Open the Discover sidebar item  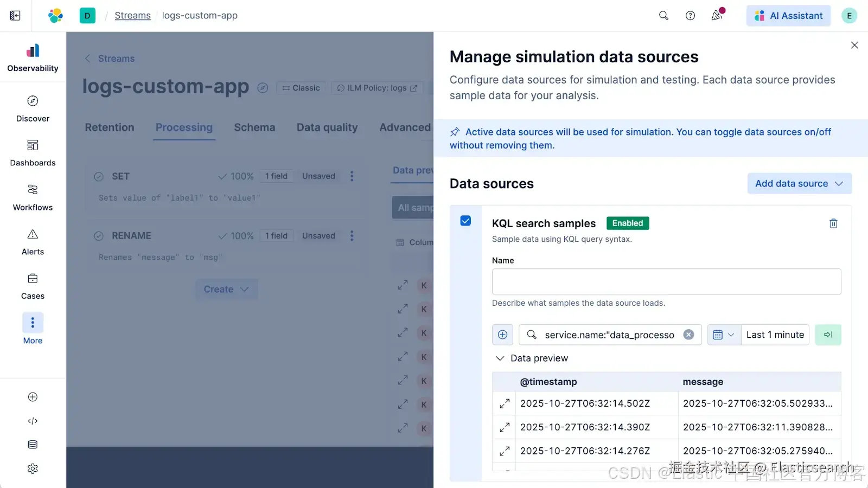point(33,108)
